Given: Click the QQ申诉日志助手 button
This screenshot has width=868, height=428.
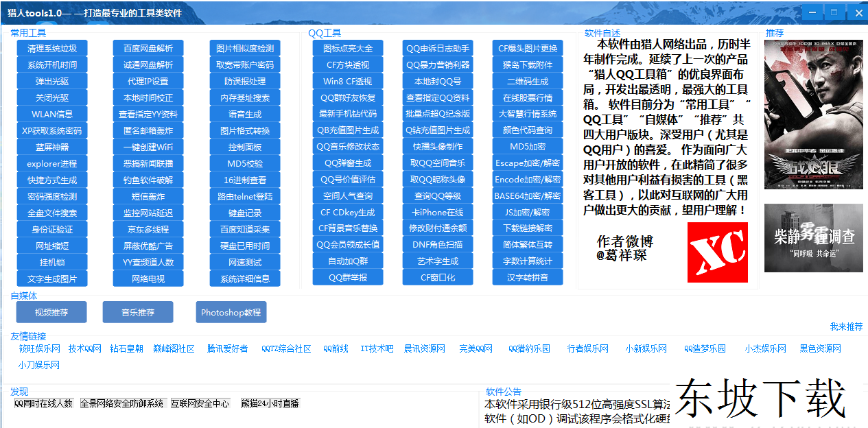Looking at the screenshot, I should 438,49.
